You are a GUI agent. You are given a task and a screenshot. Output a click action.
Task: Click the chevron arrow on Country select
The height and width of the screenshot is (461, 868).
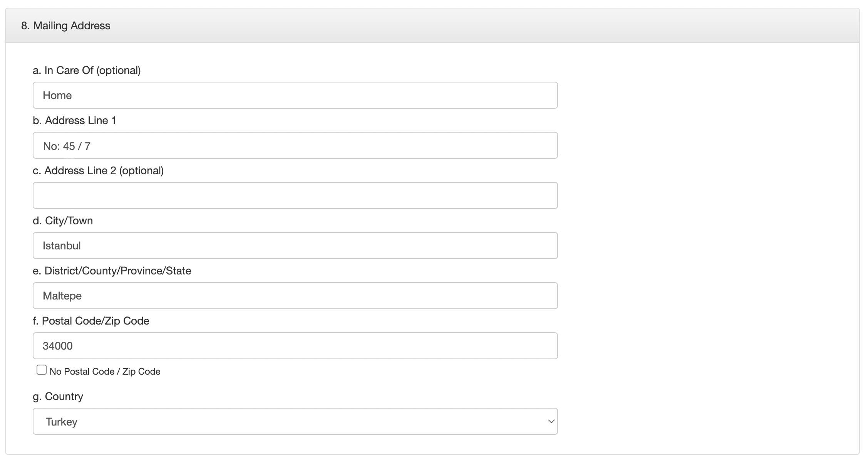pyautogui.click(x=551, y=422)
